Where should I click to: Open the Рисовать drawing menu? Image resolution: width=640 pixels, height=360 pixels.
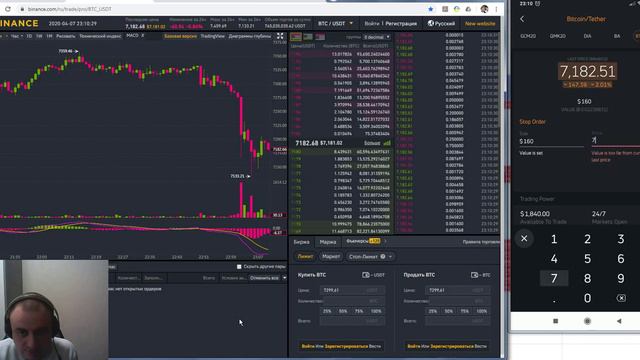(x=66, y=36)
